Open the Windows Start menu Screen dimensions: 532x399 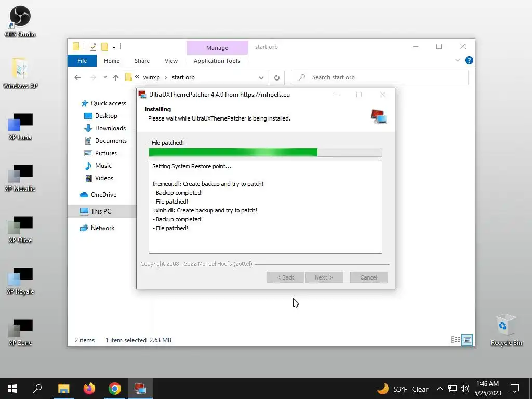[12, 389]
